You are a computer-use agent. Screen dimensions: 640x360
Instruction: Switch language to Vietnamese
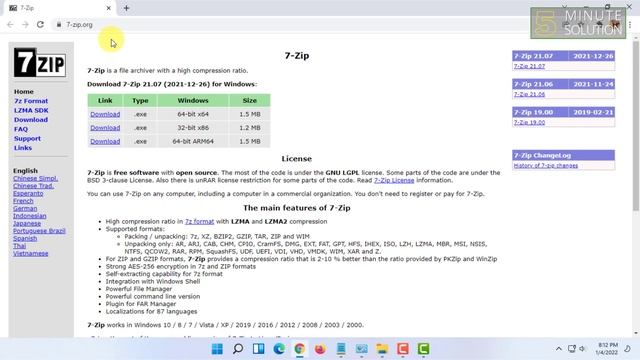30,253
